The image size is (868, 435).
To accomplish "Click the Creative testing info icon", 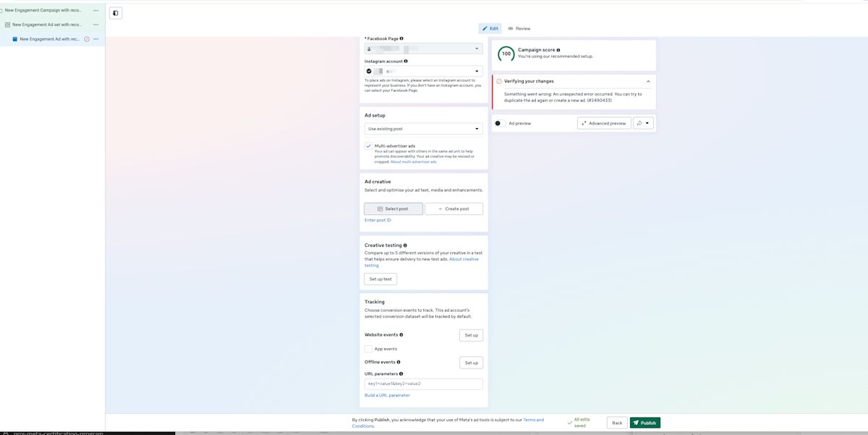I will point(405,245).
